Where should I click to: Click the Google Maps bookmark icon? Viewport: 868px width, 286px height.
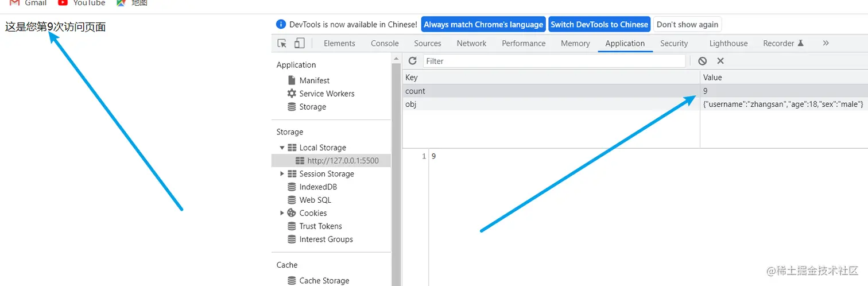tap(121, 3)
